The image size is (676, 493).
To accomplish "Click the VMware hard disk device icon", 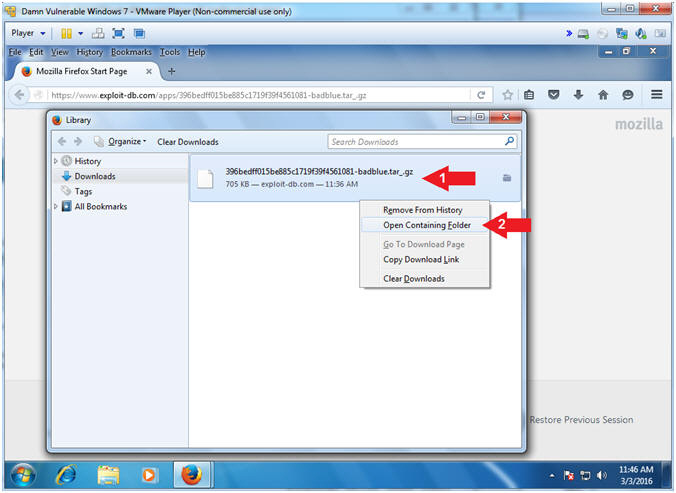I will click(x=584, y=34).
